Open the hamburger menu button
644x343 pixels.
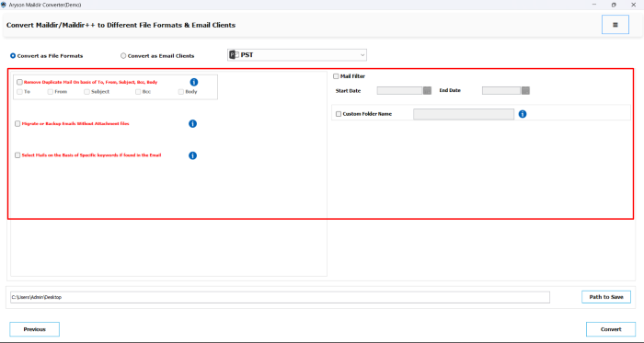(615, 25)
